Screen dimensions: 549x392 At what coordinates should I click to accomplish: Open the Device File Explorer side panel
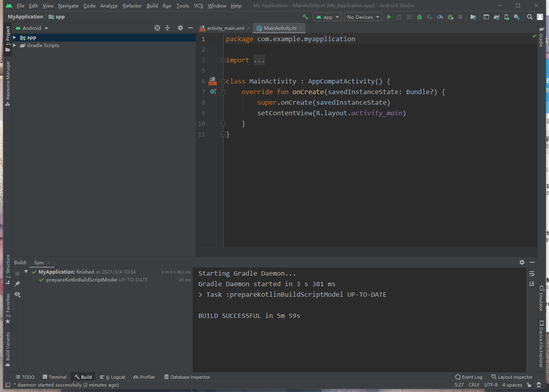(x=541, y=344)
